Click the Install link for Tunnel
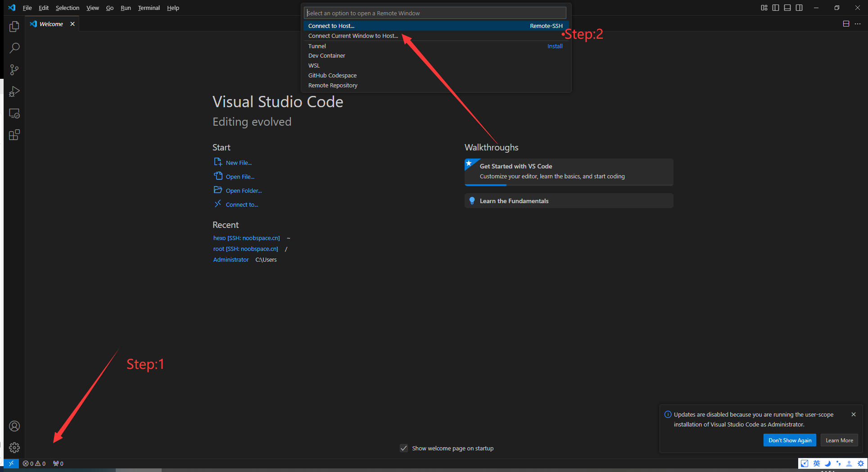This screenshot has width=868, height=472. [x=555, y=46]
